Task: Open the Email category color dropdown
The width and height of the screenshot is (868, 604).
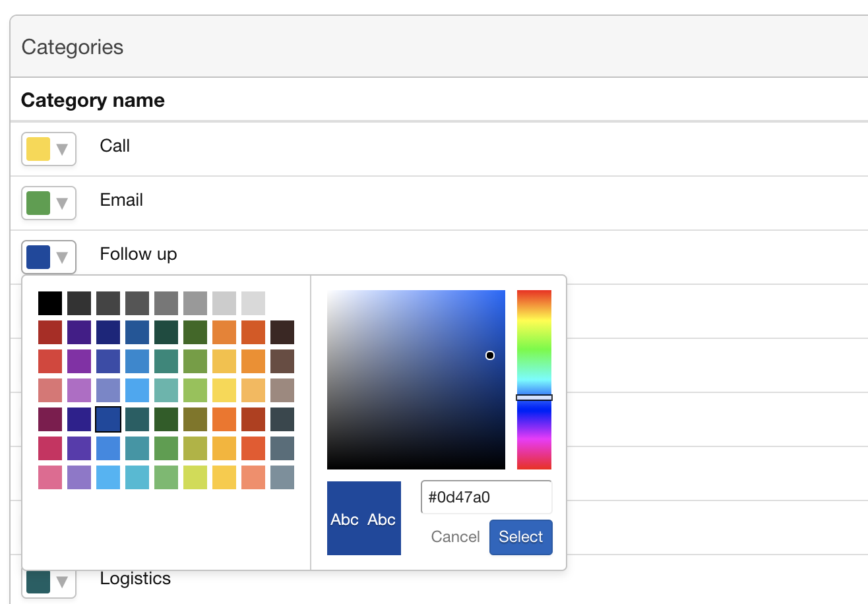Action: pos(49,203)
